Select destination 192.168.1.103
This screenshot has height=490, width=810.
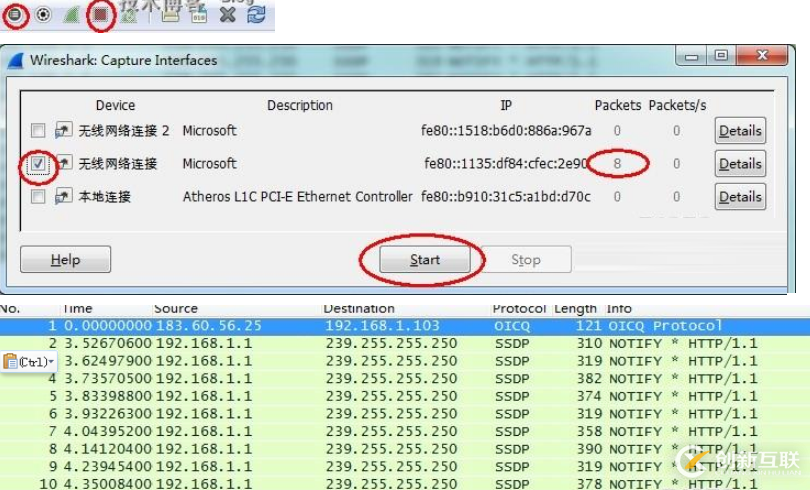(382, 326)
